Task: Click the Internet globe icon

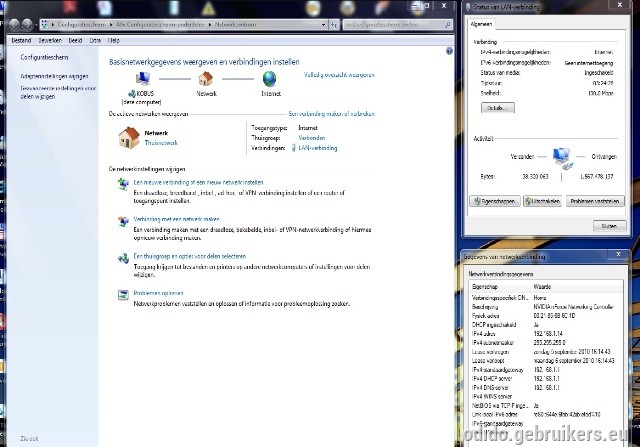Action: [269, 79]
